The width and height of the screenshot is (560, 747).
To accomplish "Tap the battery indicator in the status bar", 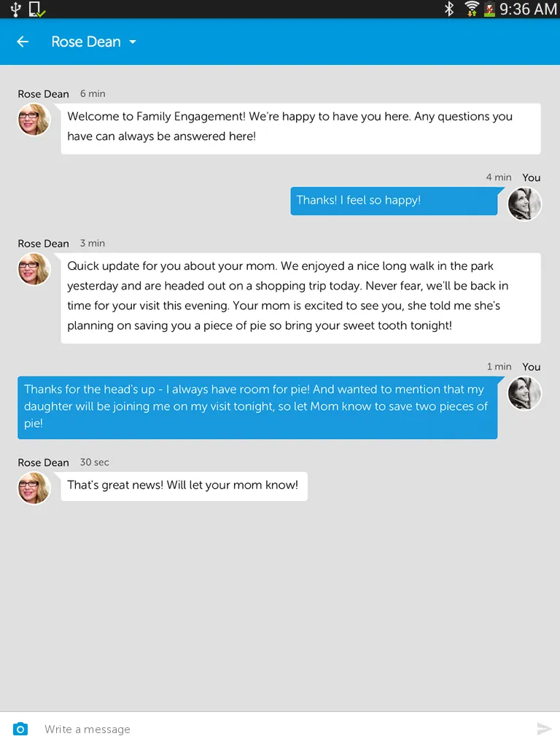I will point(491,9).
